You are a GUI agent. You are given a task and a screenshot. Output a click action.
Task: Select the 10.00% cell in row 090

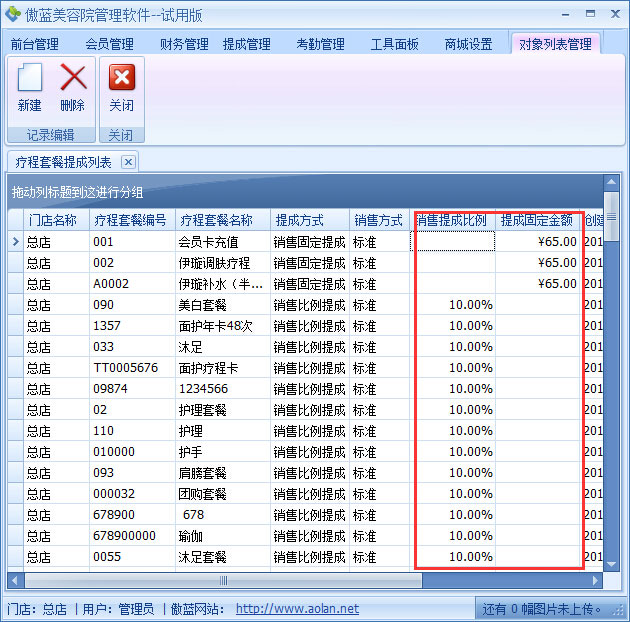coord(452,305)
